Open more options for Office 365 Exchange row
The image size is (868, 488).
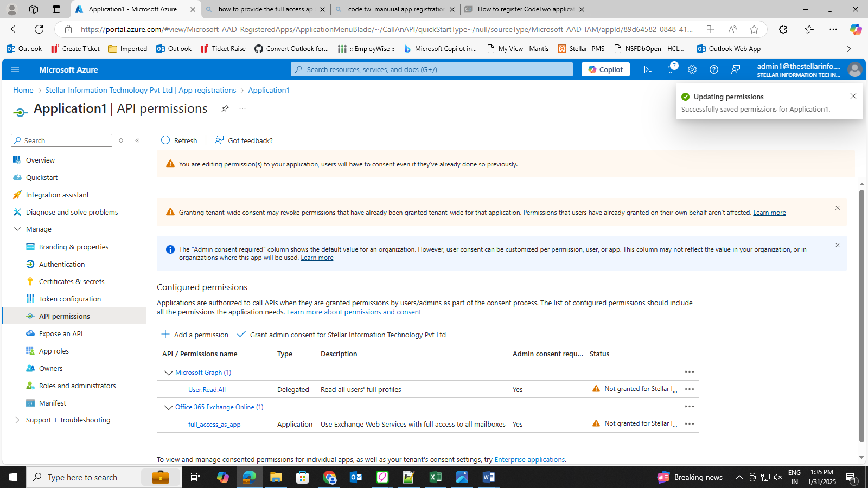click(690, 407)
